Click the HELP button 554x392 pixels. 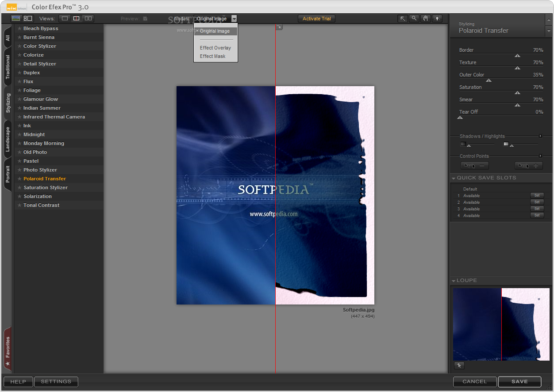[x=18, y=382]
